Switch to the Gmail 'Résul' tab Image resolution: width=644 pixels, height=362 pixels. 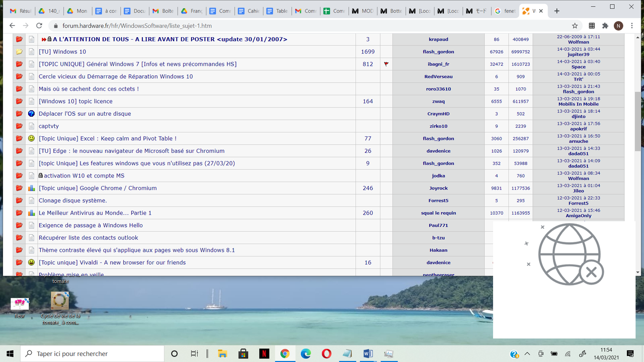point(20,11)
